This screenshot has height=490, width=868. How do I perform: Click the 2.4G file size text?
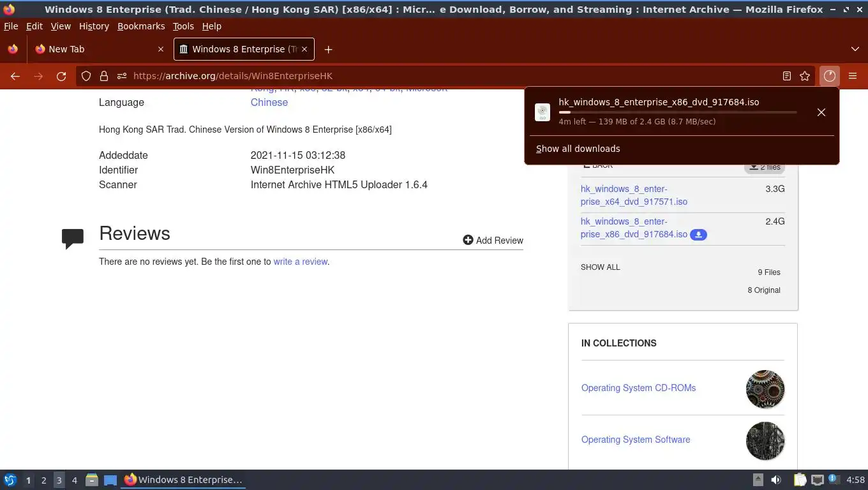(x=775, y=221)
